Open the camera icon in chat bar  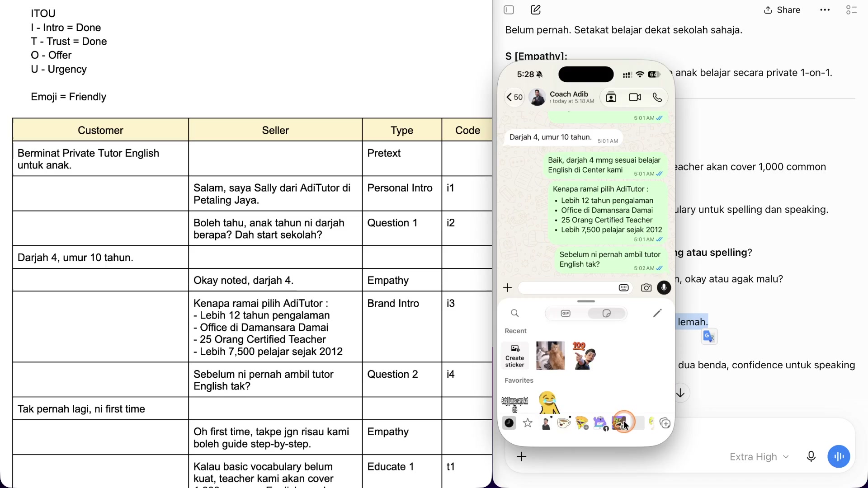(x=646, y=288)
